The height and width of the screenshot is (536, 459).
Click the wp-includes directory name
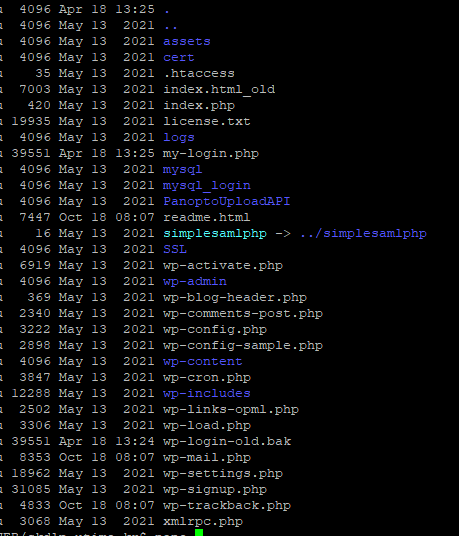207,393
